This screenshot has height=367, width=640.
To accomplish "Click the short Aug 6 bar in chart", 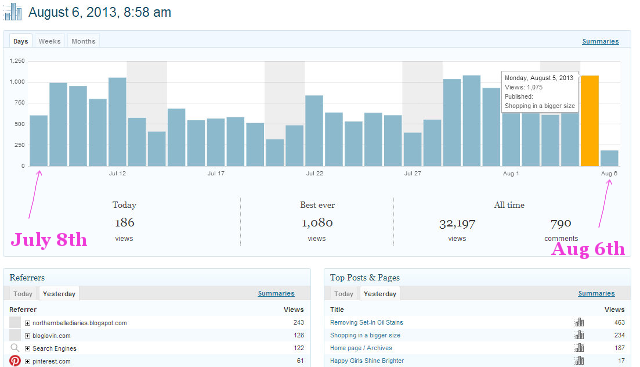I will tap(609, 158).
